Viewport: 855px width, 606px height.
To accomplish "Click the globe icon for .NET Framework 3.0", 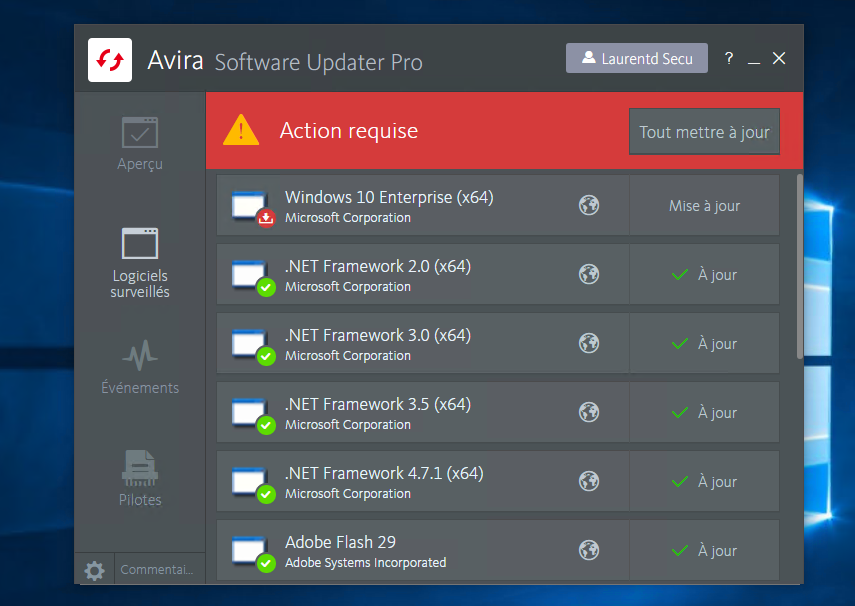I will (x=589, y=343).
